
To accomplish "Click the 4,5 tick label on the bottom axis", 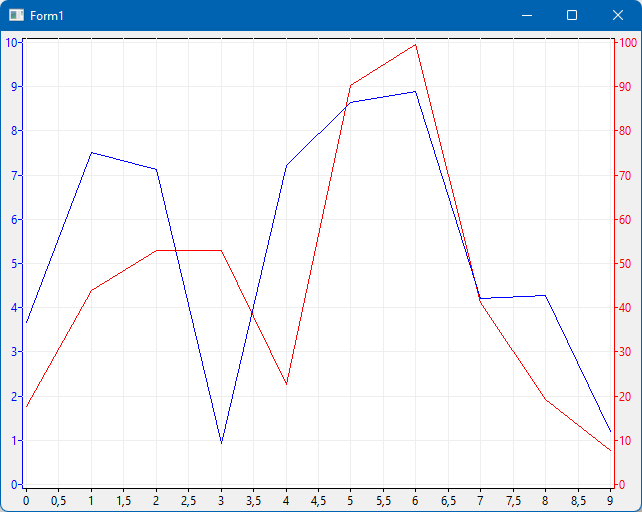I will tap(318, 499).
